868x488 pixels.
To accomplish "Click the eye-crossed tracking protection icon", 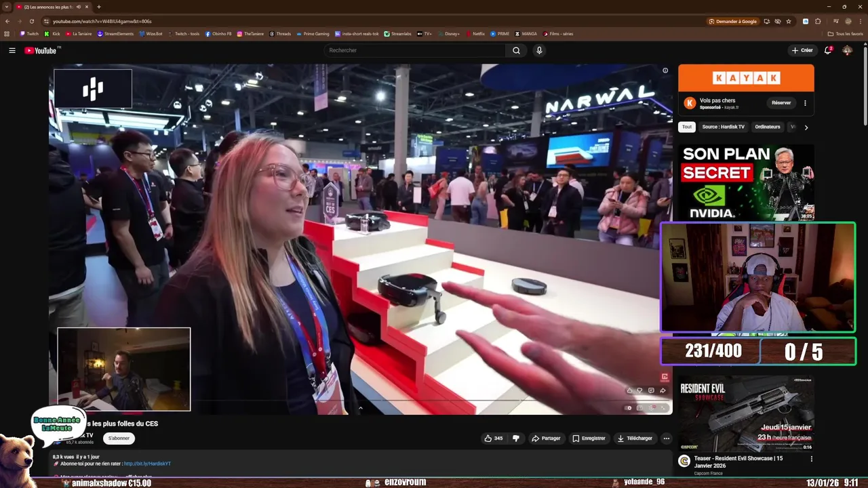I will click(x=778, y=21).
